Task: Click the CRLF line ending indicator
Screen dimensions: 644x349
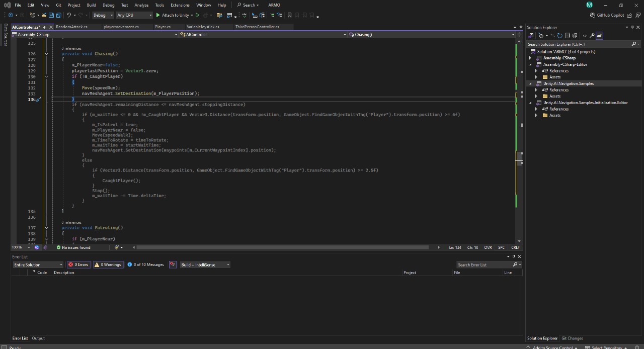Action: (x=515, y=247)
